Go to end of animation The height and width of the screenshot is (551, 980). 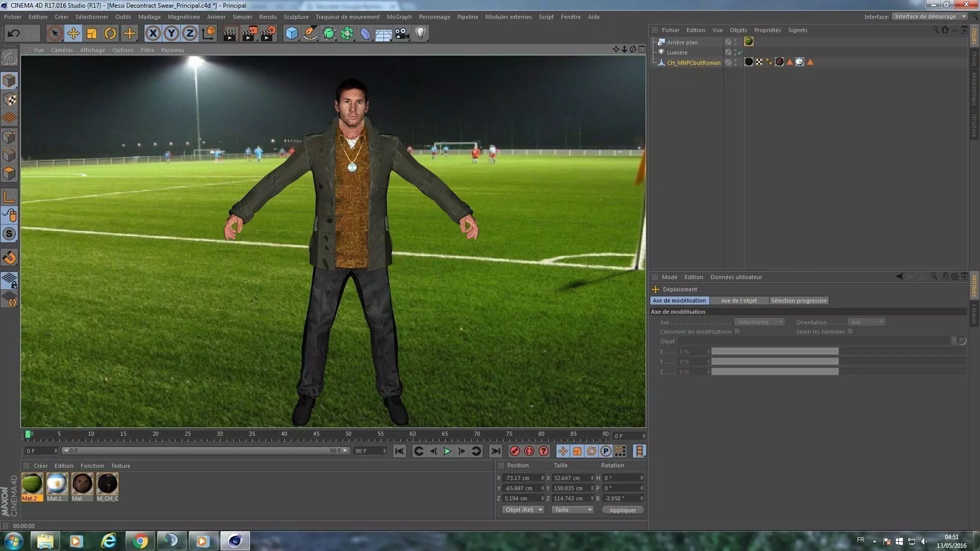pyautogui.click(x=495, y=451)
